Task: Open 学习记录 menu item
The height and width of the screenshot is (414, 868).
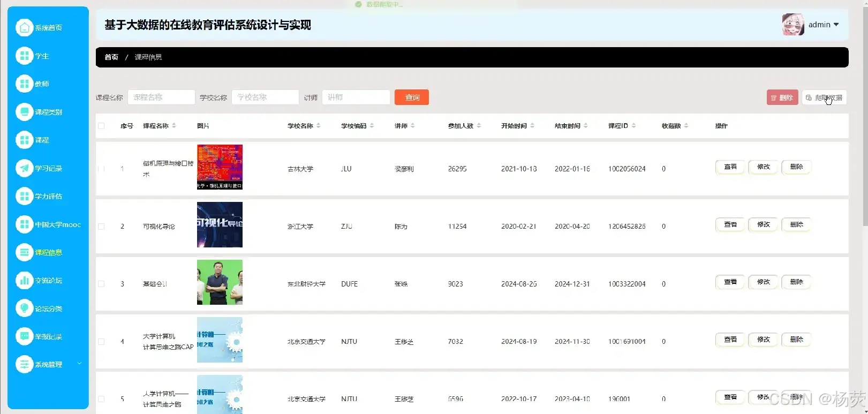Action: pos(49,168)
